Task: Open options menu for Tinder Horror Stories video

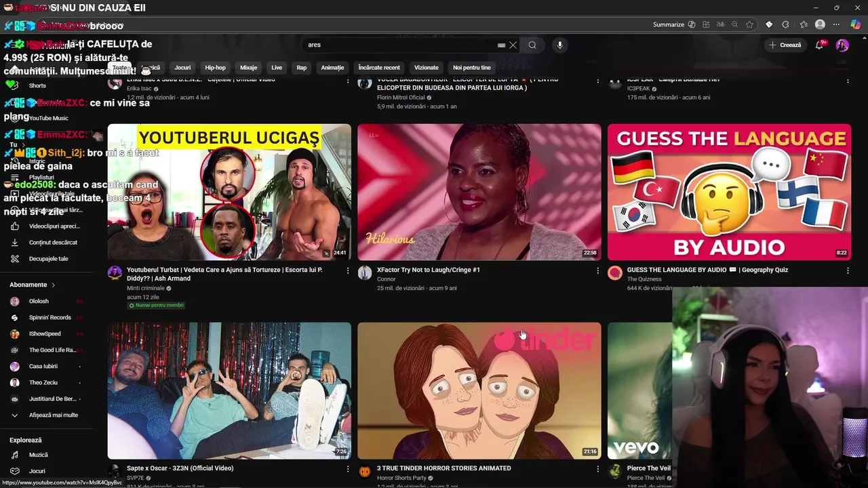Action: (x=597, y=469)
